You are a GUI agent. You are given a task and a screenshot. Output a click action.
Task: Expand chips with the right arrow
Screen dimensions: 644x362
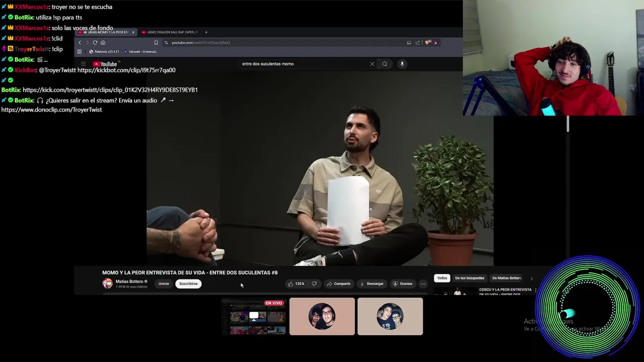531,278
